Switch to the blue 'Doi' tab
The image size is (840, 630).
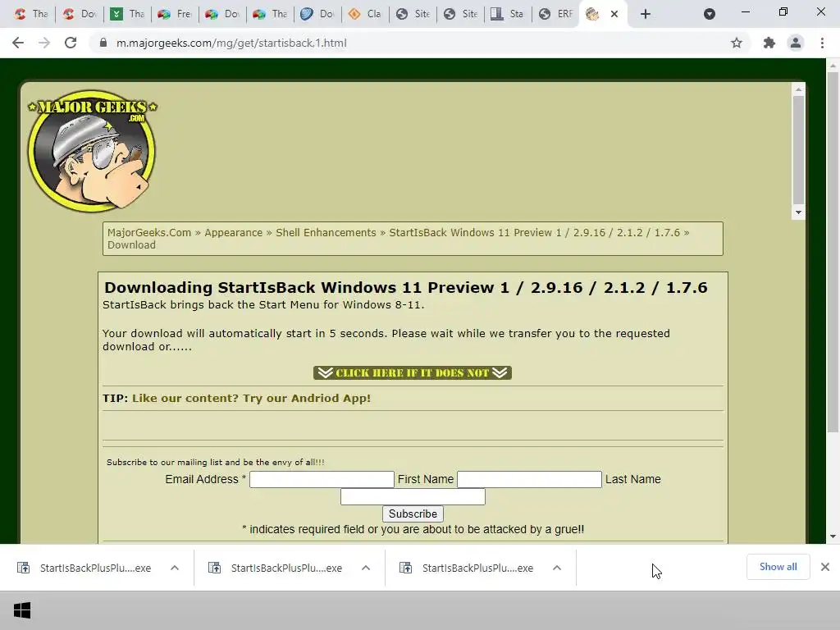317,14
